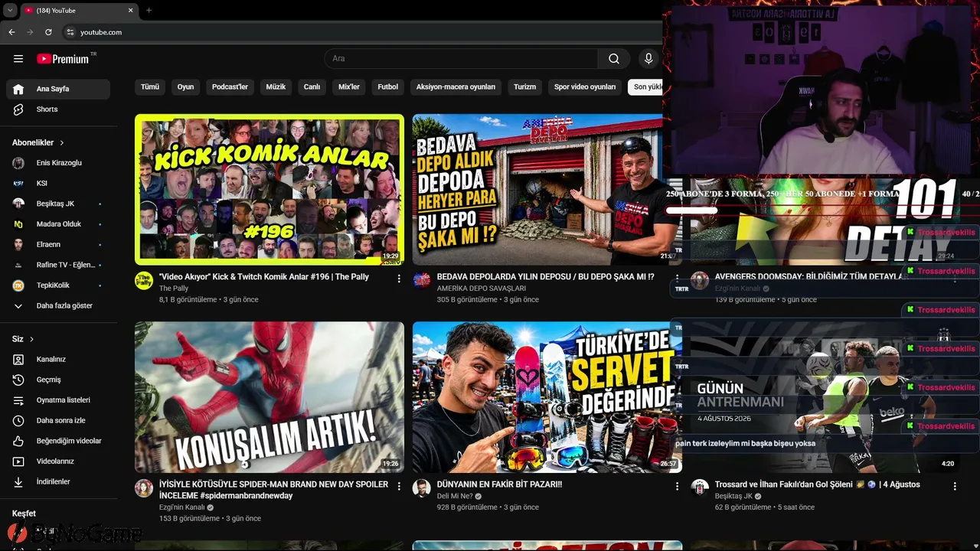Viewport: 980px width, 551px height.
Task: Open the YouTube guide hamburger menu
Action: coord(18,59)
